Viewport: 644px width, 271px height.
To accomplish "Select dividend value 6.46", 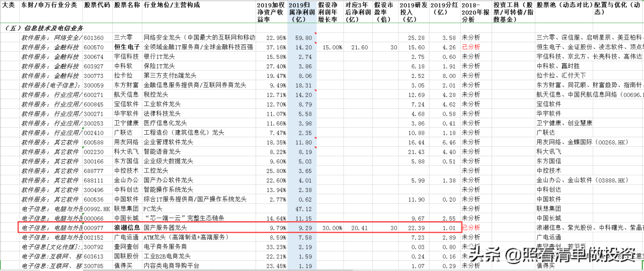I will coord(449,142).
